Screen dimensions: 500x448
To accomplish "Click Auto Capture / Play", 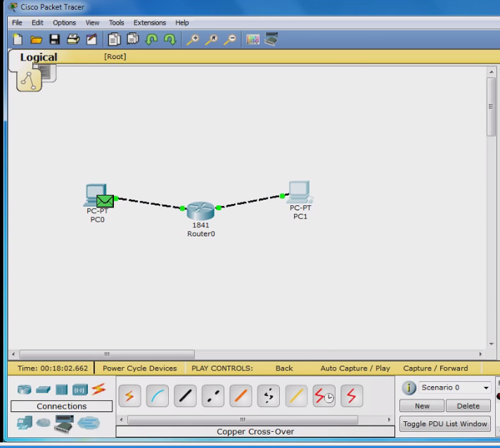I will coord(355,369).
